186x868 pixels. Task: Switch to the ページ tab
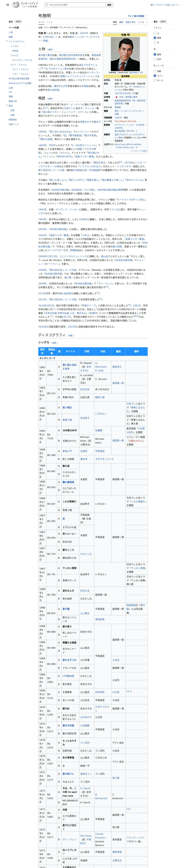click(x=41, y=22)
